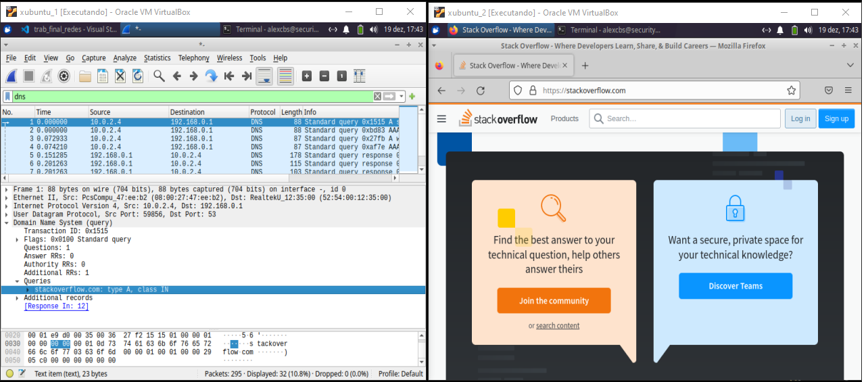The image size is (868, 382).
Task: Open Wireshark capture options gear icon
Action: point(64,76)
